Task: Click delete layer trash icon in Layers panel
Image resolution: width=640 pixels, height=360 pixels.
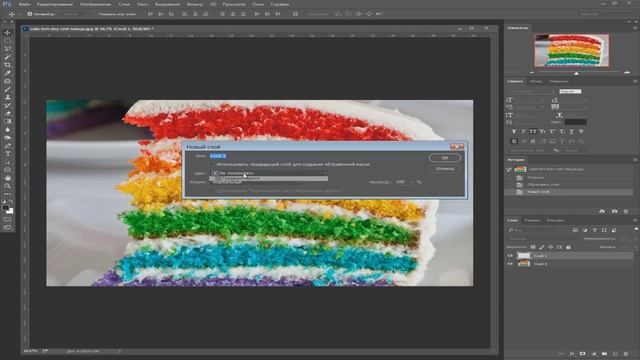Action: point(626,354)
